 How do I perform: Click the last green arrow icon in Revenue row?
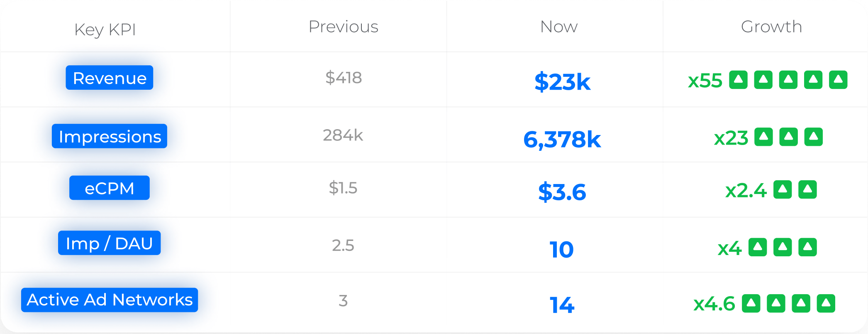(838, 80)
